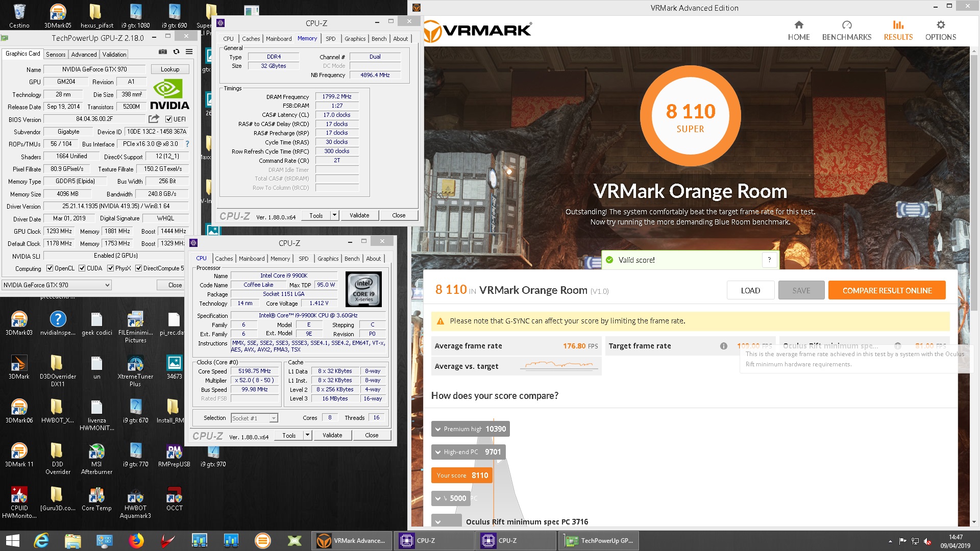Viewport: 980px width, 551px height.
Task: Click COMPARE RESULT ONLINE in VRMark
Action: (x=887, y=290)
